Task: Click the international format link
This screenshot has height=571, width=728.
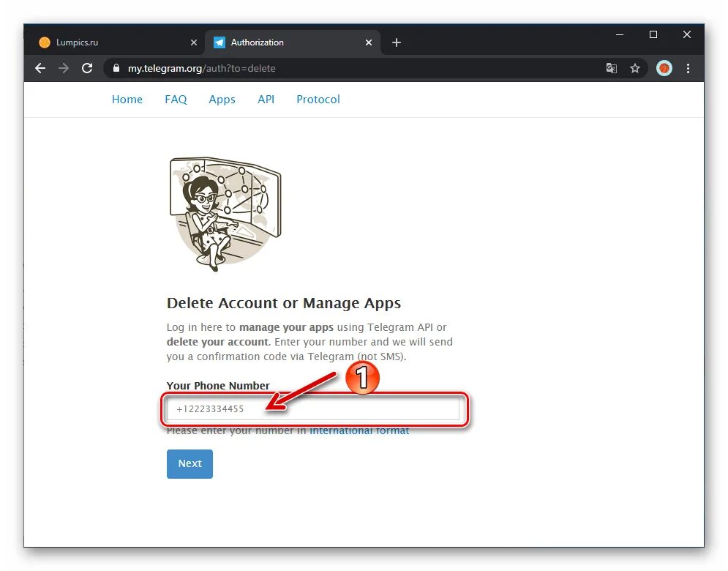Action: tap(359, 430)
